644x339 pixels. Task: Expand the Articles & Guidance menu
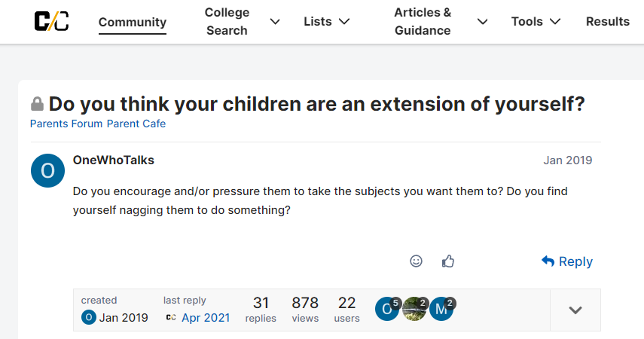[x=440, y=21]
